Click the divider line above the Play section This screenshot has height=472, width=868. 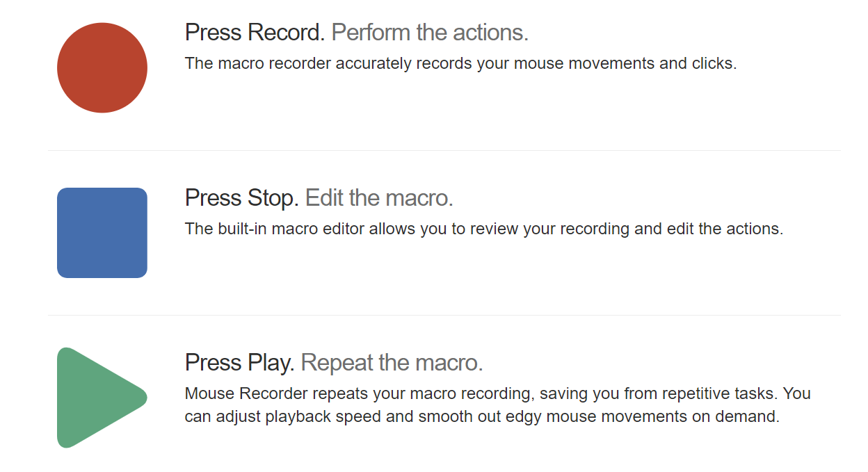click(x=444, y=316)
